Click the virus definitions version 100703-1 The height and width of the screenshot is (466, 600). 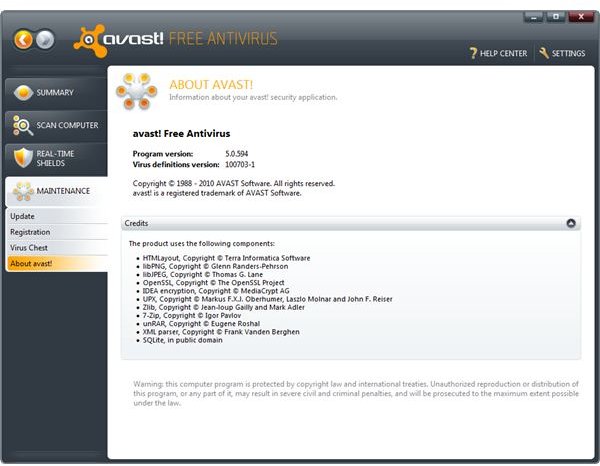click(240, 165)
